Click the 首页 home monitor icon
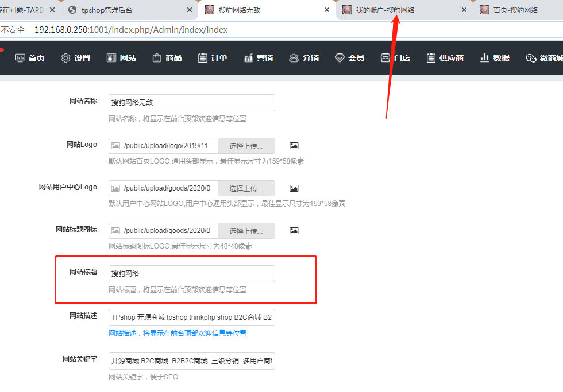 tap(20, 58)
